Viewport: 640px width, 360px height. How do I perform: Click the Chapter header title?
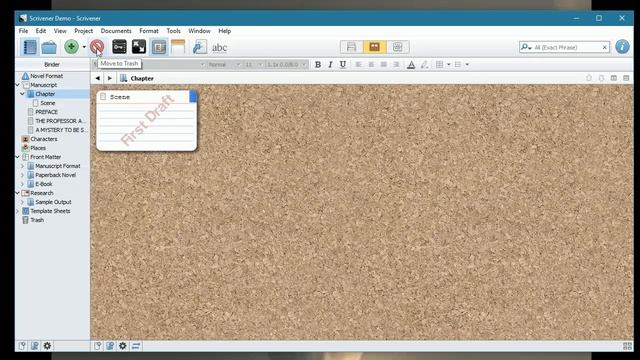142,78
